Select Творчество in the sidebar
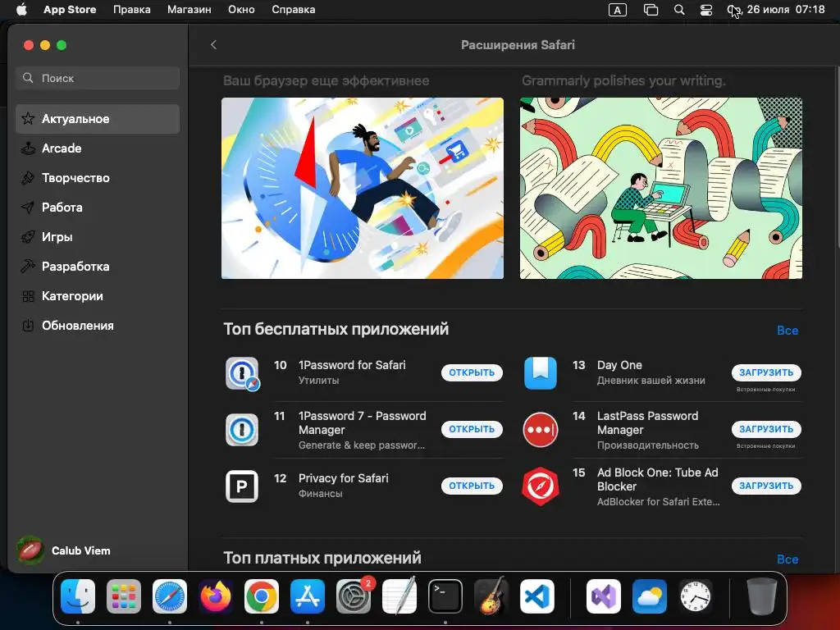Screen dimensions: 840x630 98,178
